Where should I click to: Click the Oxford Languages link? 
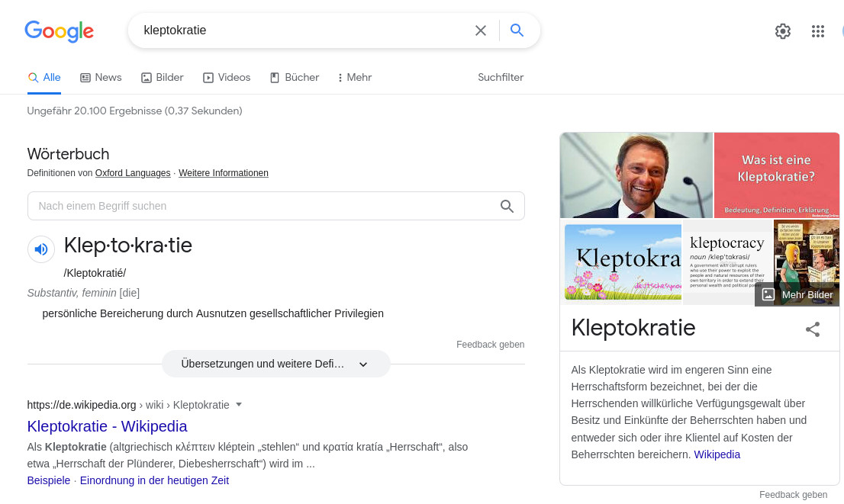click(133, 173)
